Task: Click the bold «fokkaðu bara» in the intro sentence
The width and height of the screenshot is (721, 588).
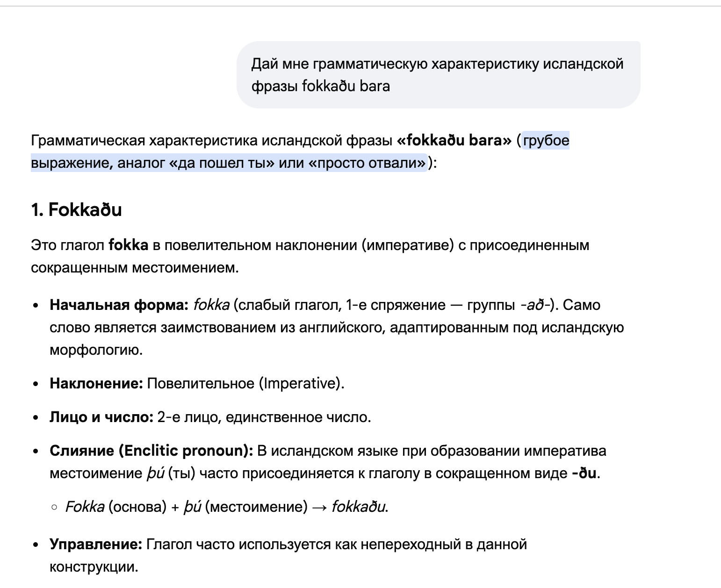Action: point(454,141)
